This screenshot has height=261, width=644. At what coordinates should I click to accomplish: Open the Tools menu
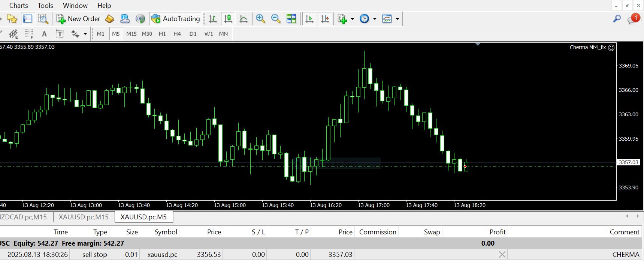click(45, 6)
